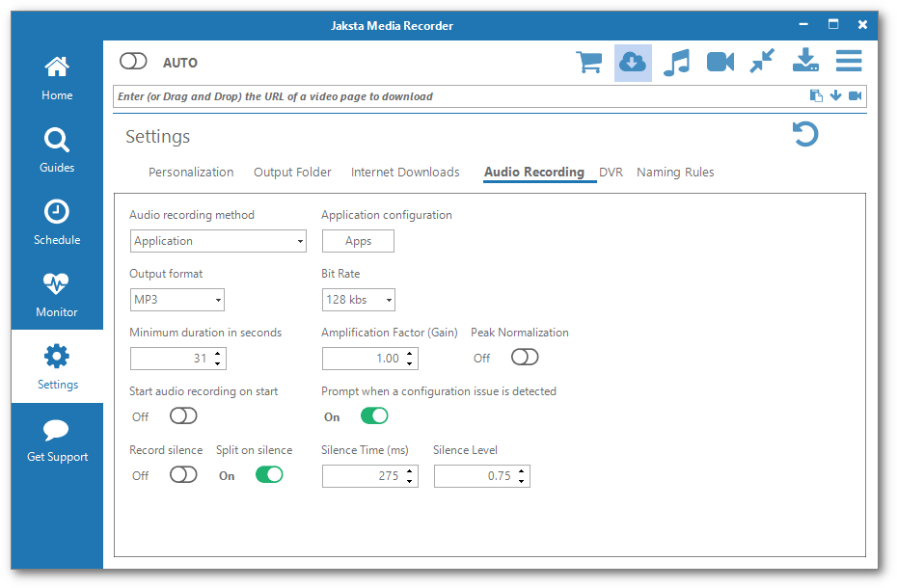Switch to the Naming Rules tab

tap(675, 173)
